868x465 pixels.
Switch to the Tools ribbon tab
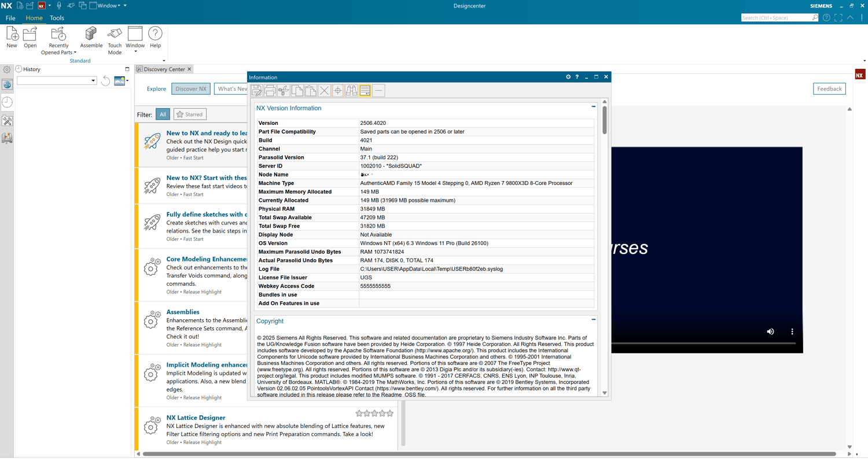click(57, 18)
